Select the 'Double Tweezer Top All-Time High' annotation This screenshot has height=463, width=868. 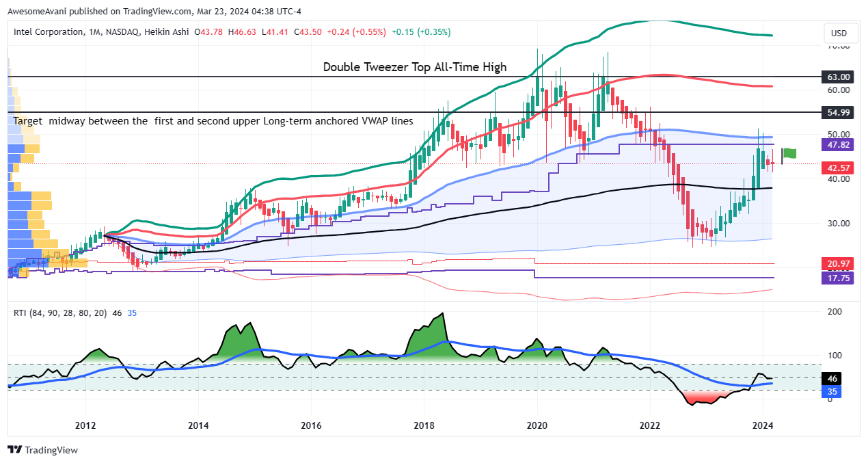coord(415,67)
